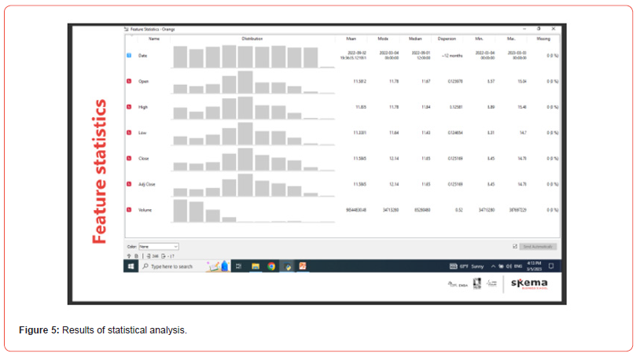Click the search highlights illustration in taskbar

pos(218,267)
